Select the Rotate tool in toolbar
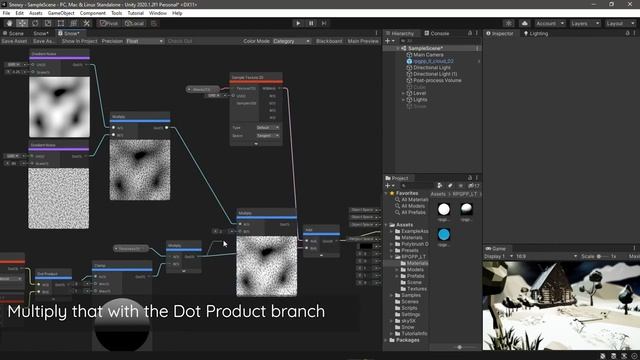This screenshot has width=640, height=360. (x=35, y=23)
